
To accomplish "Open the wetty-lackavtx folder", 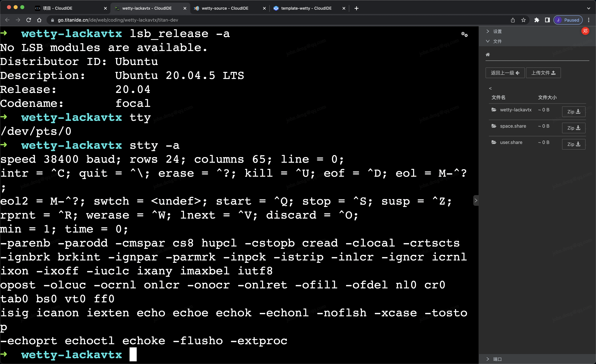I will pyautogui.click(x=516, y=110).
